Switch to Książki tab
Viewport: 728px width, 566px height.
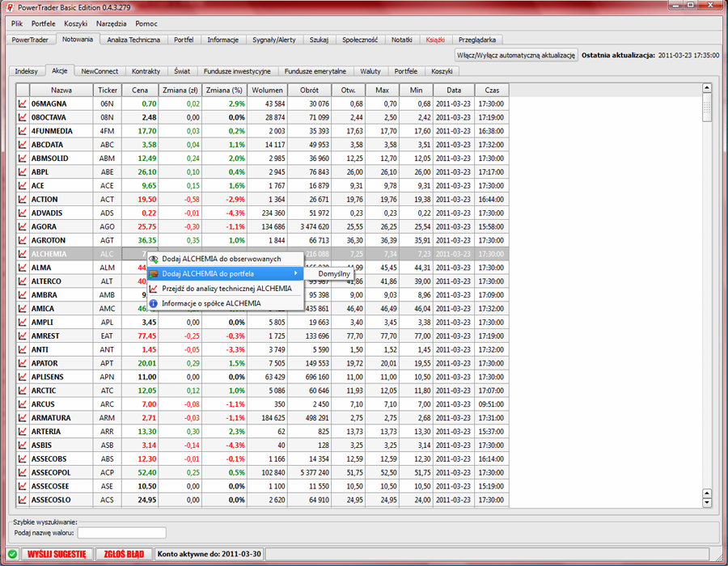(x=435, y=40)
